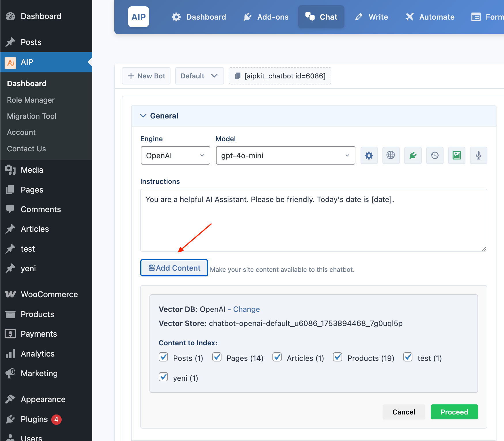Uncheck the Posts (1) checkbox

tap(163, 357)
